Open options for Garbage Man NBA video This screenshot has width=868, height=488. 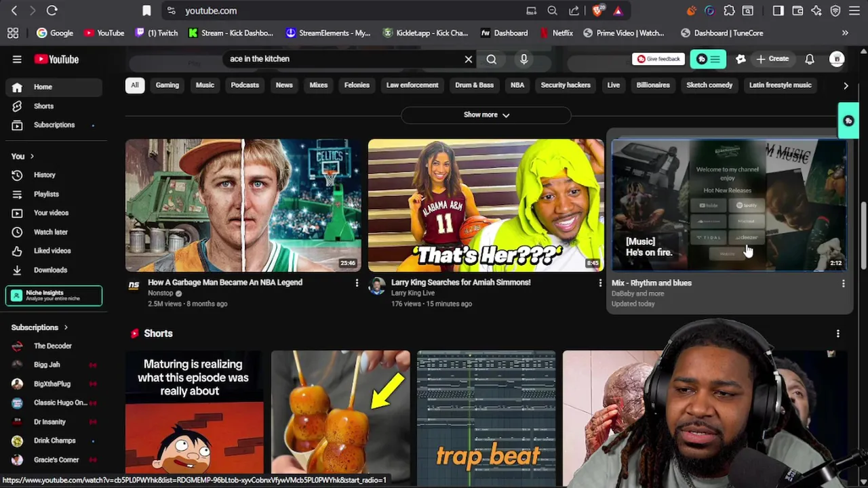357,283
